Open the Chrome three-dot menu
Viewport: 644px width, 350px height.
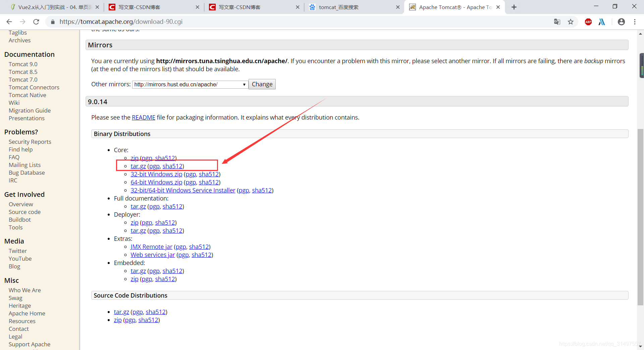(x=635, y=22)
